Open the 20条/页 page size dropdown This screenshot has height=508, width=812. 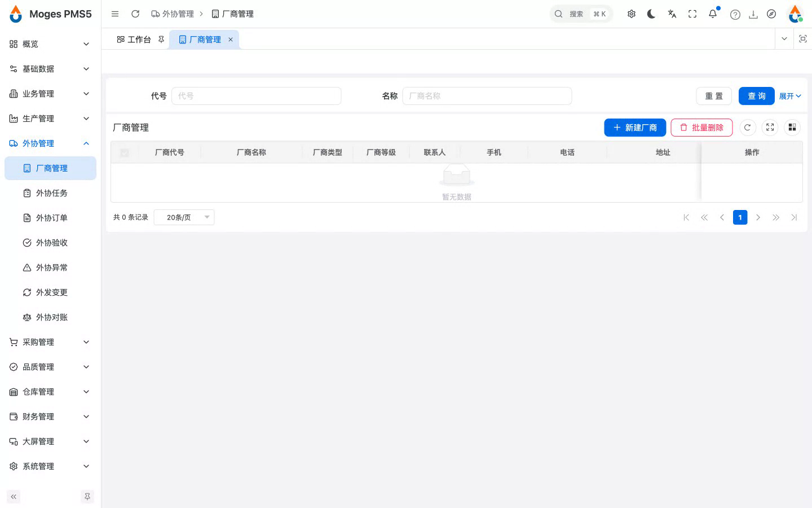pyautogui.click(x=184, y=217)
